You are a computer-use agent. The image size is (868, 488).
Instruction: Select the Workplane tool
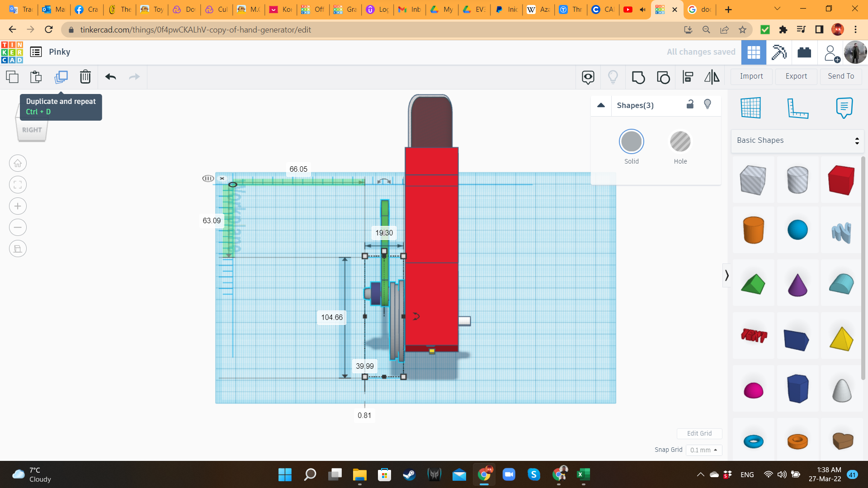[751, 108]
